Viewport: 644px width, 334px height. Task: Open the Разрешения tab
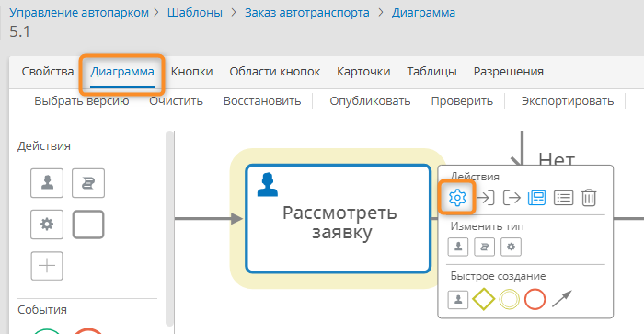pyautogui.click(x=509, y=72)
